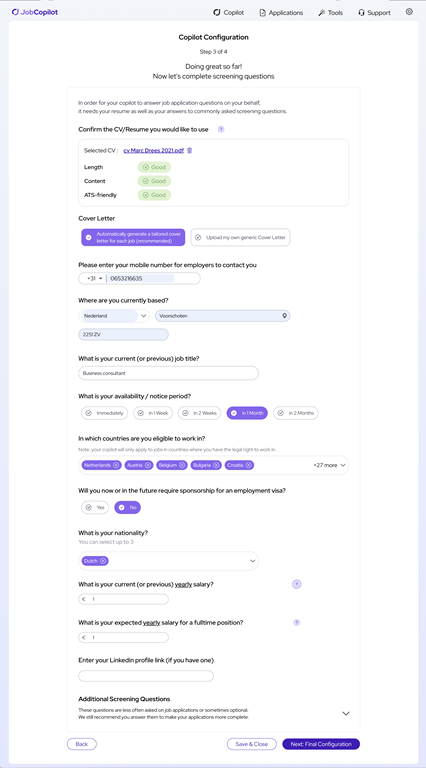The width and height of the screenshot is (426, 768).
Task: Open the cv Marc Drees 2021.pdf link
Action: [154, 150]
